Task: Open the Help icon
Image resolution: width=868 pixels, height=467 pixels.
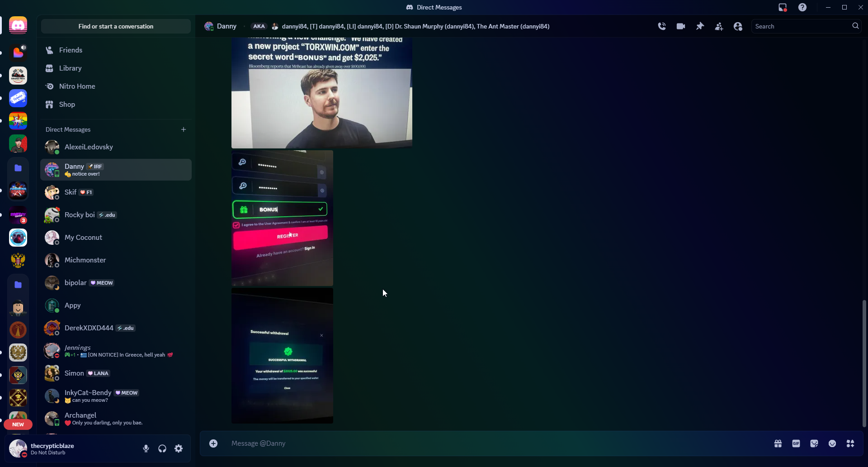Action: pyautogui.click(x=802, y=7)
